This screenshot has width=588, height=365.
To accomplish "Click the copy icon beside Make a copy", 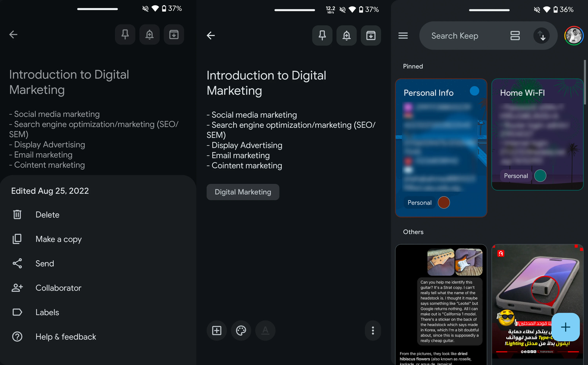I will click(17, 239).
